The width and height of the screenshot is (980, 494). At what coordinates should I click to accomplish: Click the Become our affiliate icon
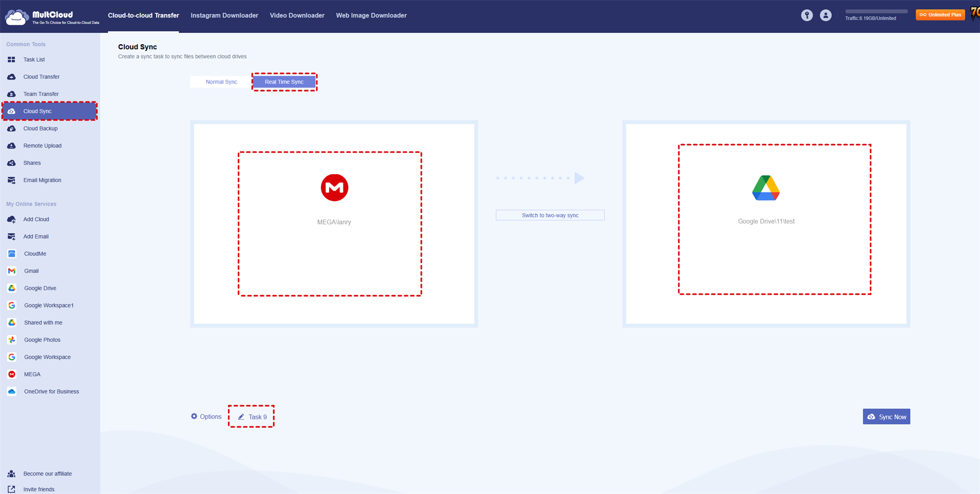click(x=11, y=474)
